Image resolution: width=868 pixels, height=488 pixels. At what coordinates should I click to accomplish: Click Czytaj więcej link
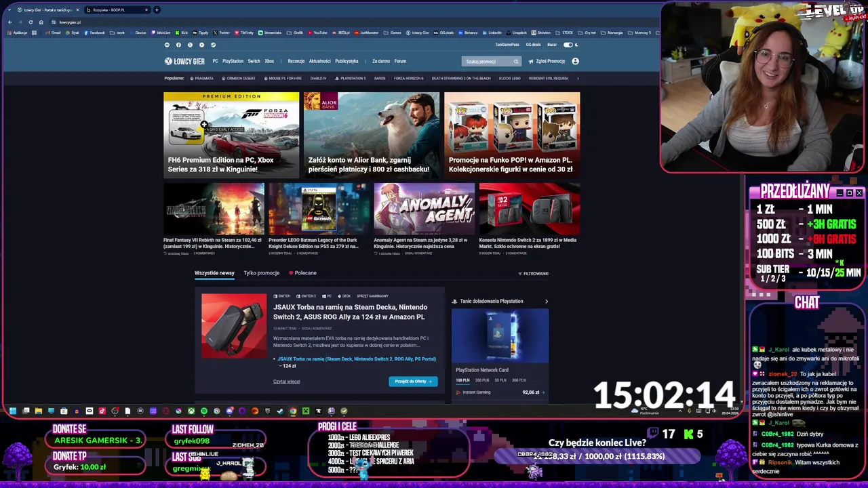coord(286,382)
